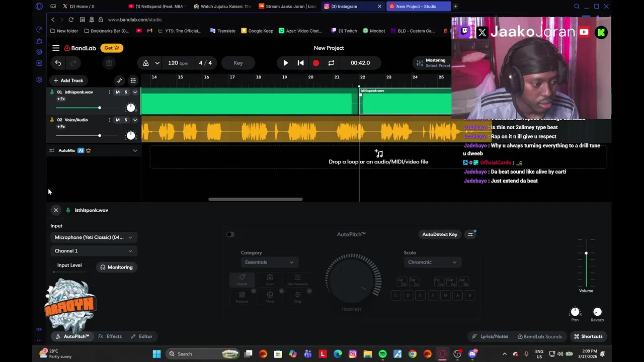
Task: Toggle the metronome icon
Action: pyautogui.click(x=146, y=63)
